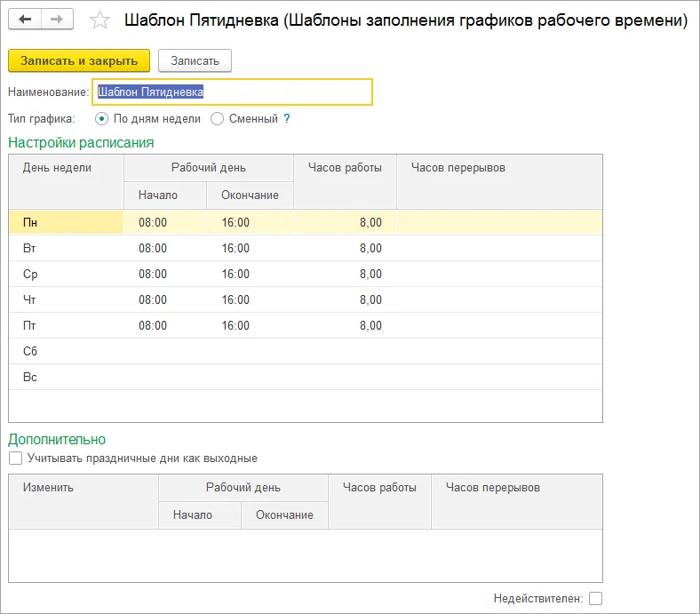700x614 pixels.
Task: Open help via the blue question mark
Action: 287,118
